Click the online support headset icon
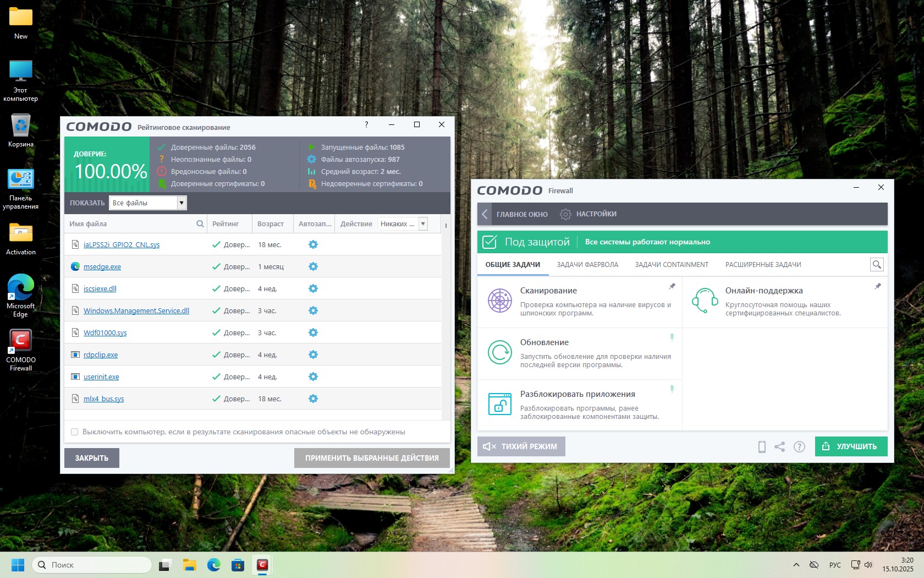924x578 pixels. tap(705, 301)
